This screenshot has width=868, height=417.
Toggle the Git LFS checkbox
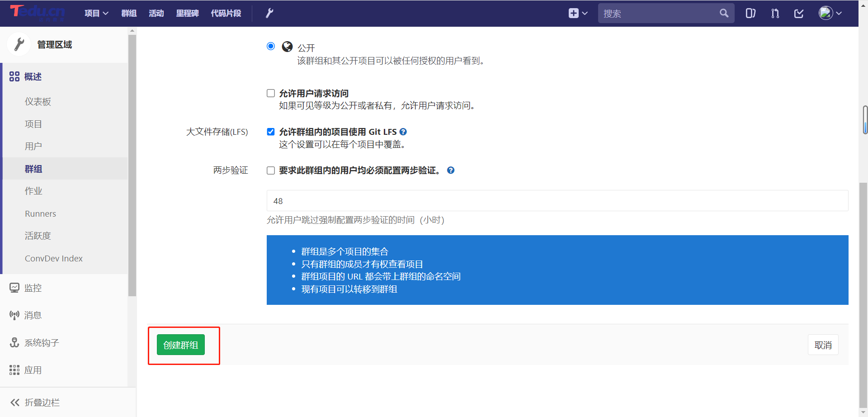(271, 132)
